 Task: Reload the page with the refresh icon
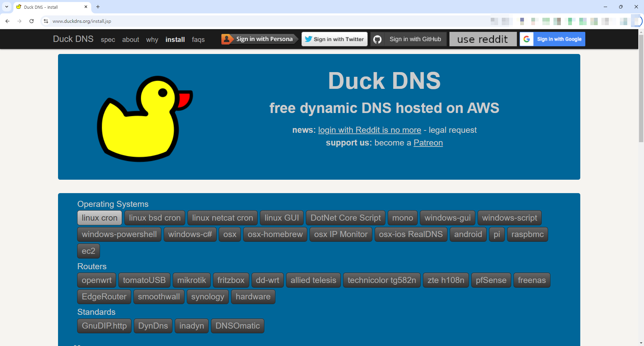click(x=32, y=21)
